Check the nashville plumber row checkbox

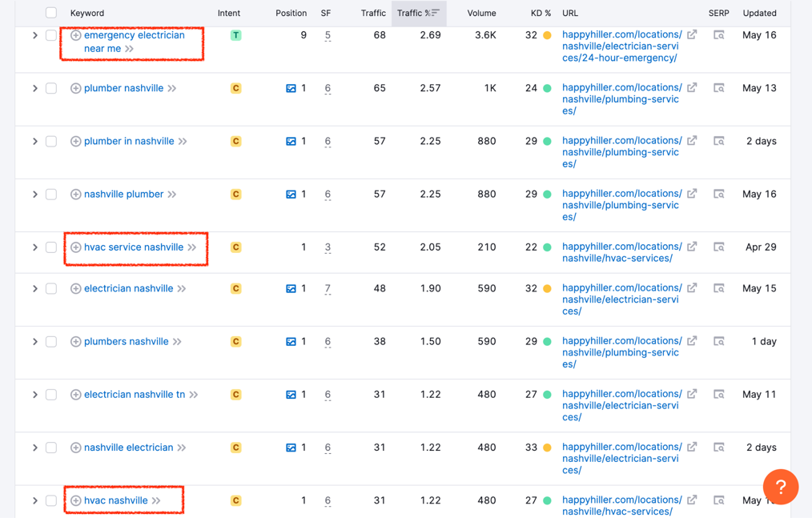(x=50, y=195)
